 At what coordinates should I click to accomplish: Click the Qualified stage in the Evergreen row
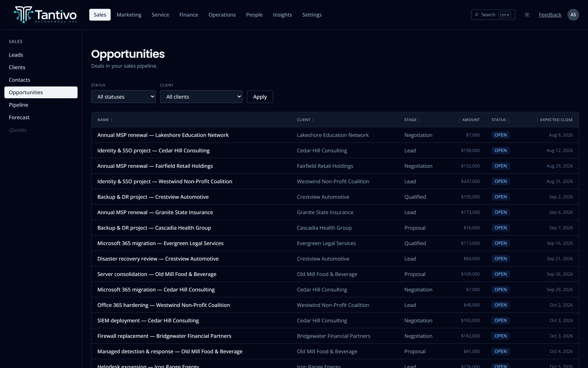coord(415,243)
